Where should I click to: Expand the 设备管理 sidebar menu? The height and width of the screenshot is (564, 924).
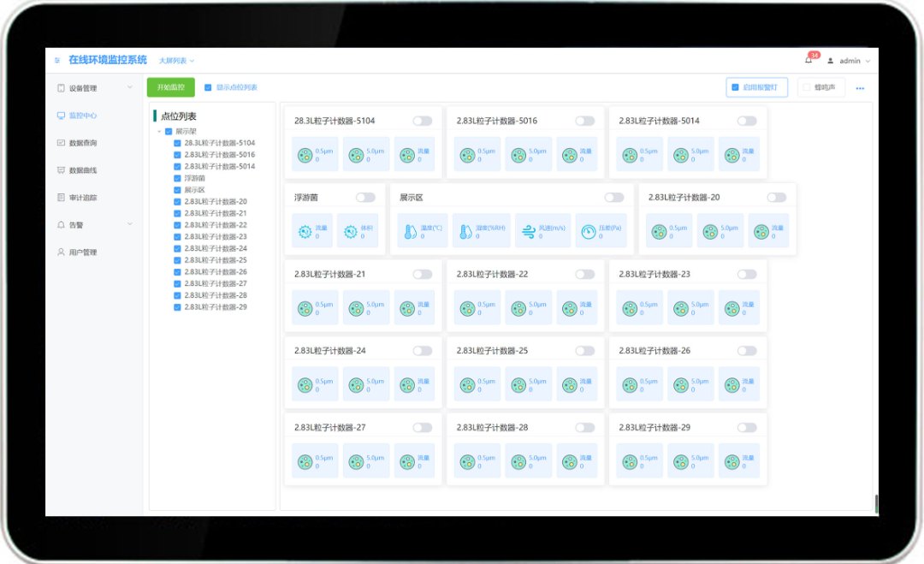pos(94,88)
